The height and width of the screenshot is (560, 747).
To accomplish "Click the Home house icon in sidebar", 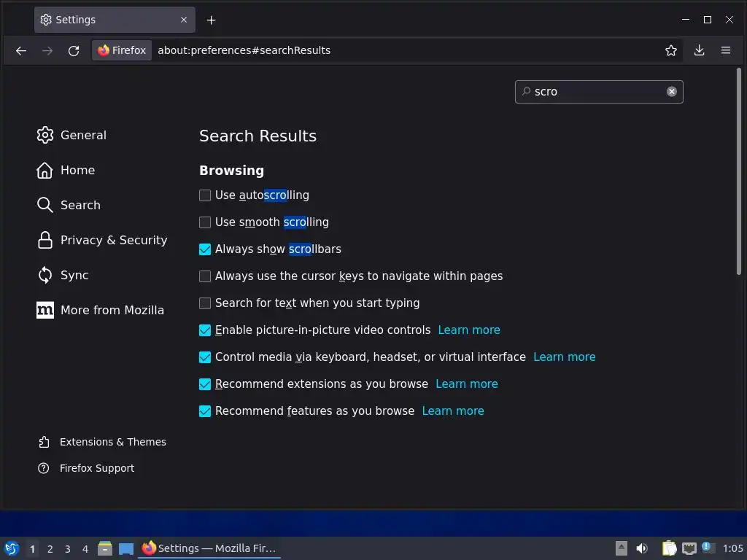I will 44,170.
